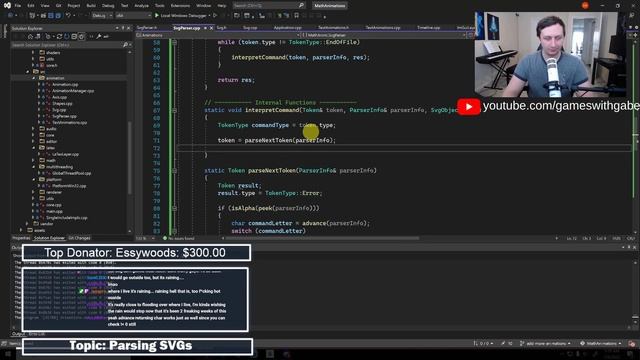Close the SvgParser.cpp editor tab
The width and height of the screenshot is (640, 360).
[x=211, y=28]
